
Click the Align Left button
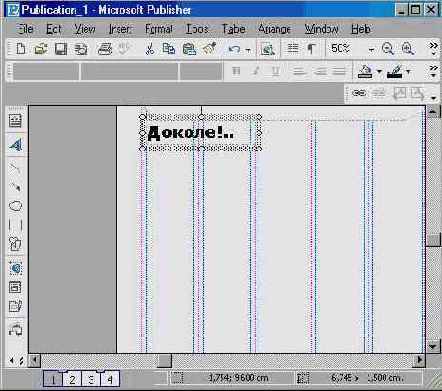[x=299, y=71]
